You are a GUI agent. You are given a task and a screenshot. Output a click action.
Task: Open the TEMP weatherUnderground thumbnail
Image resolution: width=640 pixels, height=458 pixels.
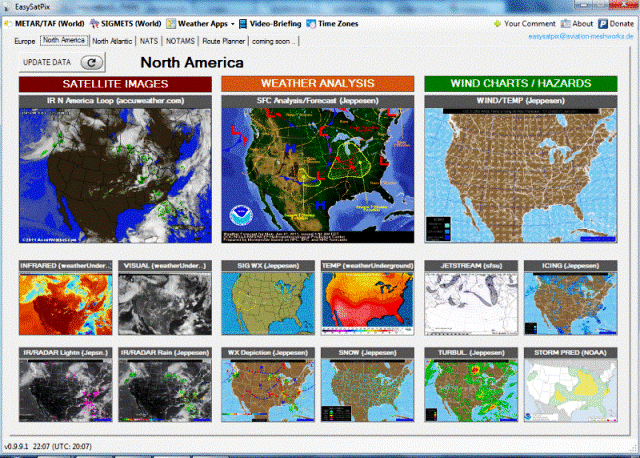point(367,304)
